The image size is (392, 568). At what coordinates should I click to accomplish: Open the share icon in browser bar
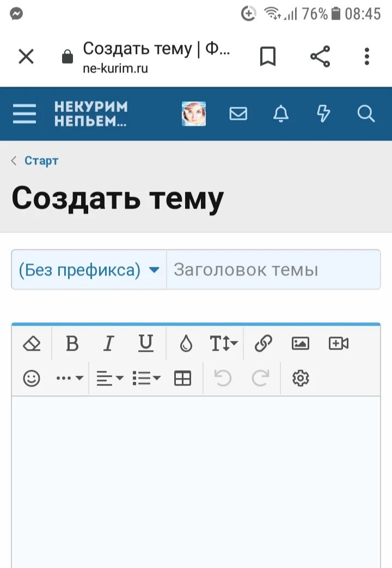click(x=320, y=56)
